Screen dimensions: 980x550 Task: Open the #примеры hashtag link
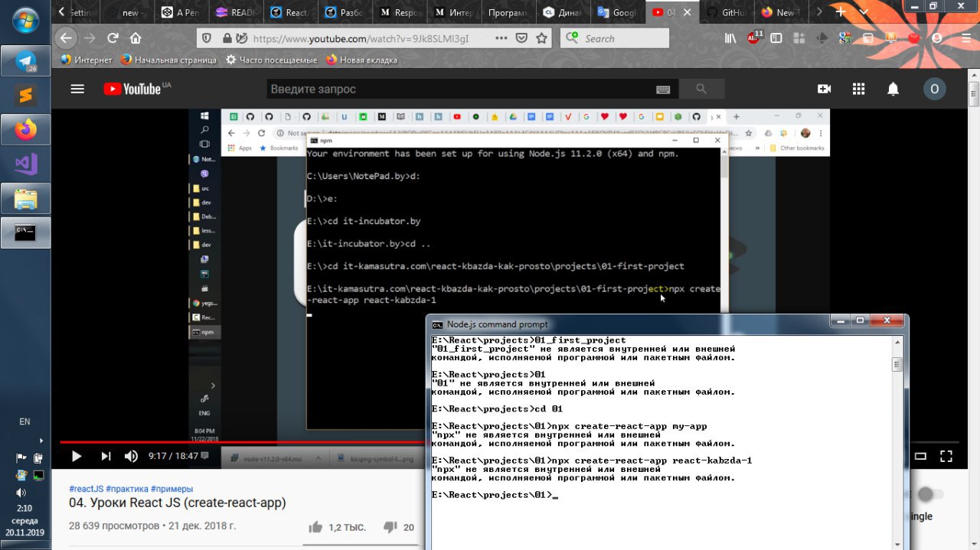(x=171, y=489)
